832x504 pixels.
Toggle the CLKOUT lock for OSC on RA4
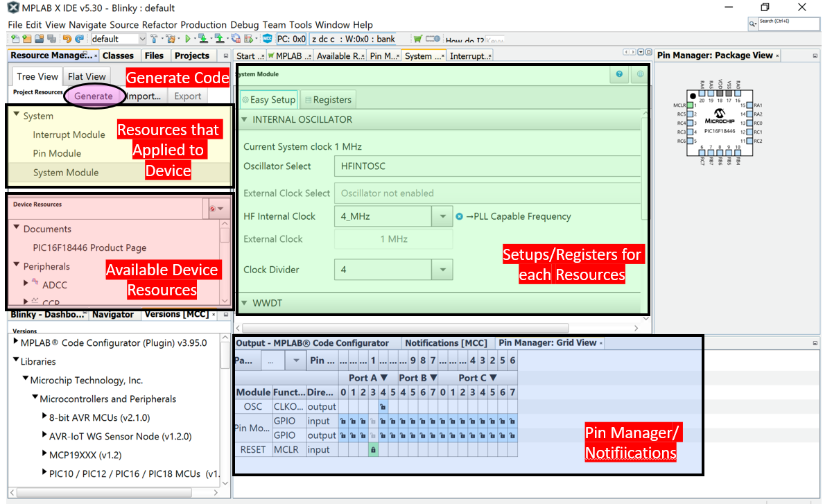(x=383, y=407)
